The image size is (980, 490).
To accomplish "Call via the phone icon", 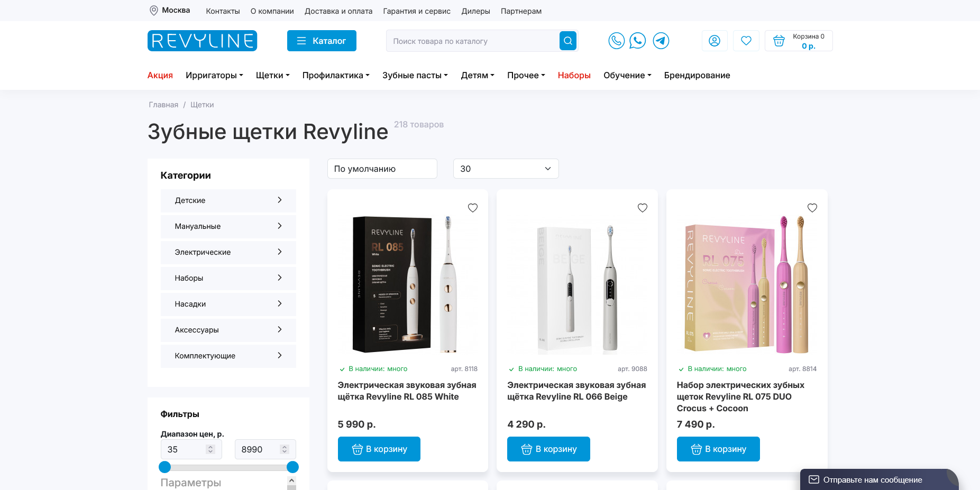I will pos(616,41).
